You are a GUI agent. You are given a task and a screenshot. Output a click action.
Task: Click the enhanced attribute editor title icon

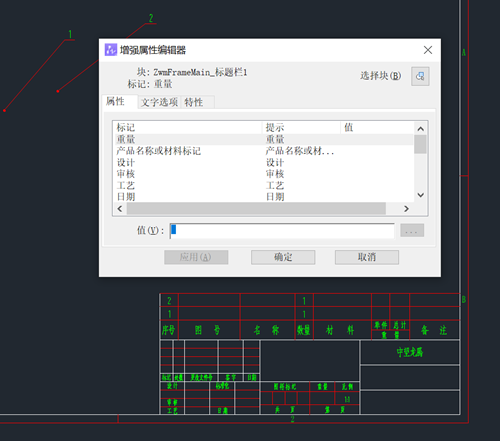(x=111, y=50)
